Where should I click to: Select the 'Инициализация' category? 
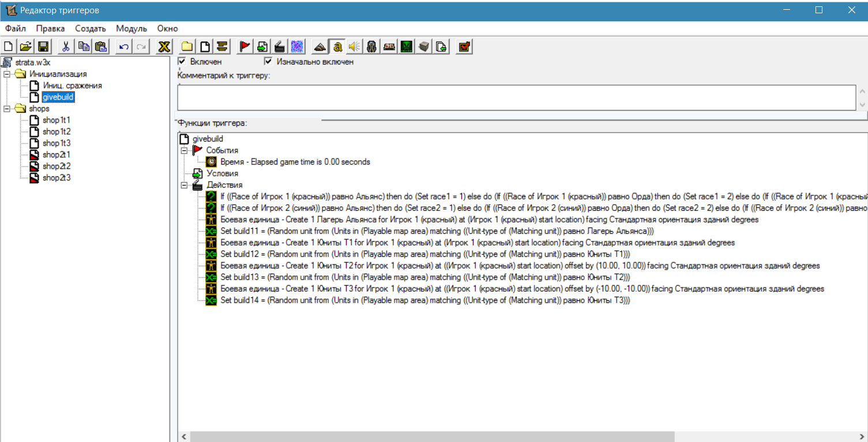pos(58,74)
